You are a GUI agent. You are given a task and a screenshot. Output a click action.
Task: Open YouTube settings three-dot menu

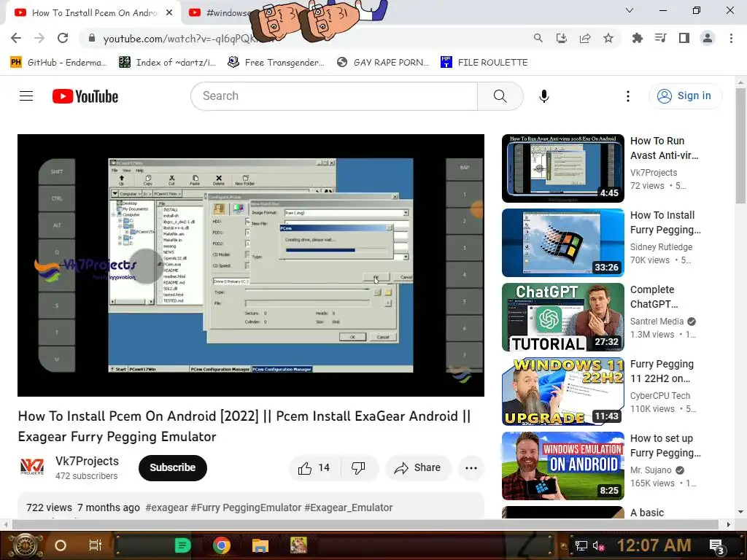628,96
